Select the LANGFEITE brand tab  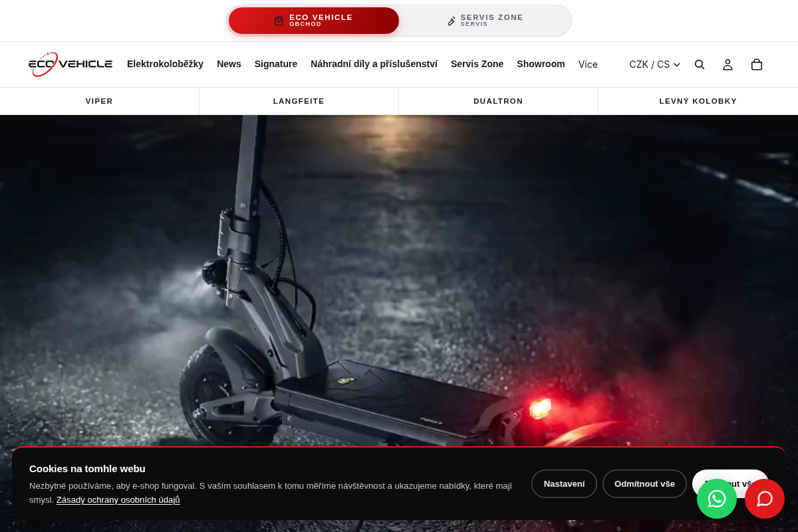point(299,101)
